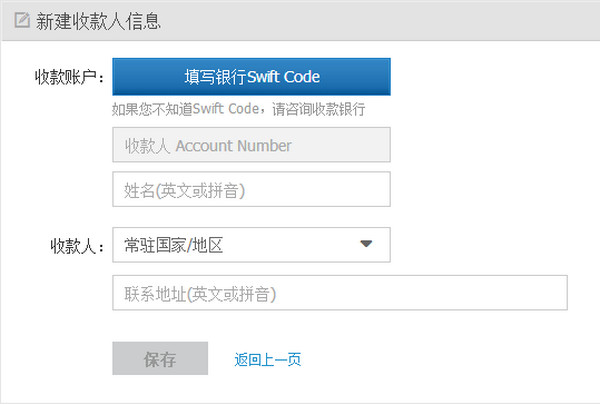Follow the 返回上一页 link
This screenshot has height=405, width=600.
click(x=267, y=359)
